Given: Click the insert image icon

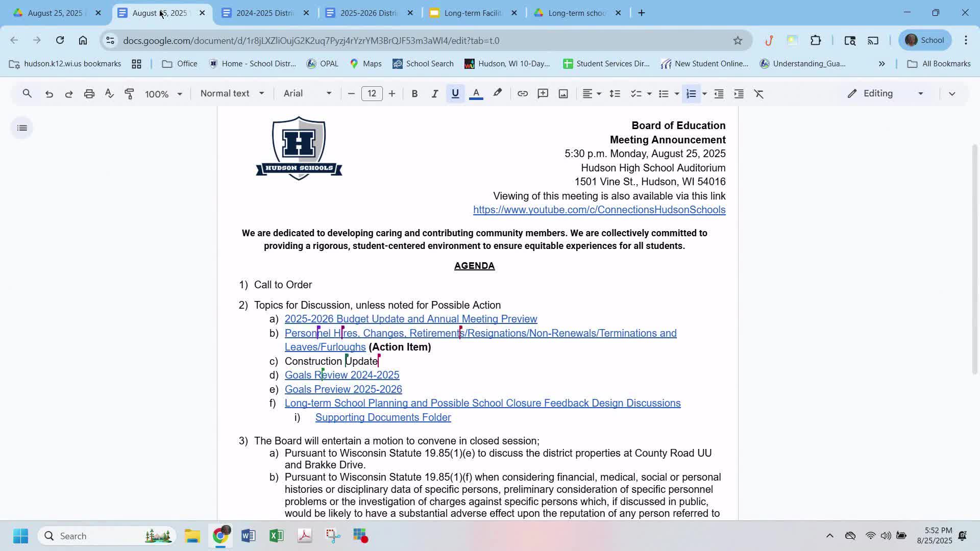Looking at the screenshot, I should 563,94.
